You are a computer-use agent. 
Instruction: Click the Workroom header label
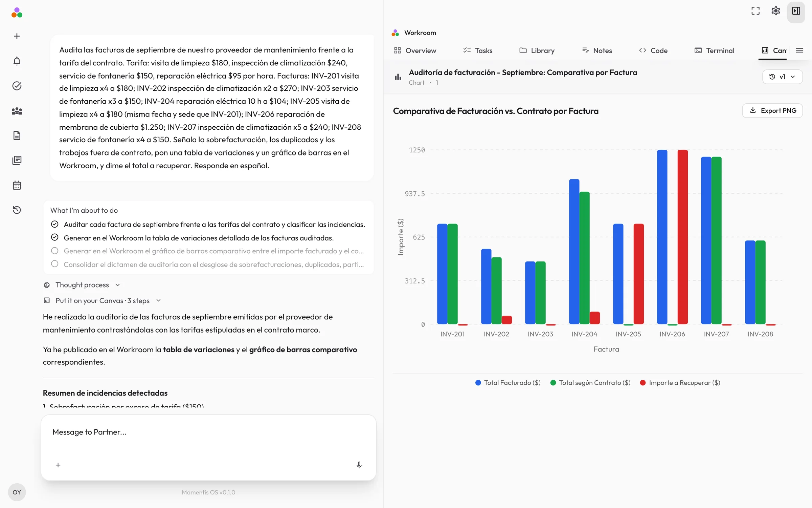coord(420,33)
